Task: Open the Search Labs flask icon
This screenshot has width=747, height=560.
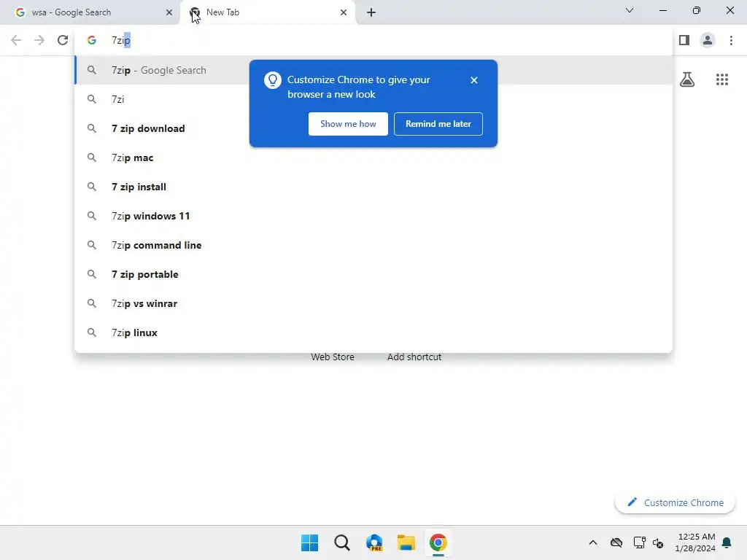Action: click(687, 79)
